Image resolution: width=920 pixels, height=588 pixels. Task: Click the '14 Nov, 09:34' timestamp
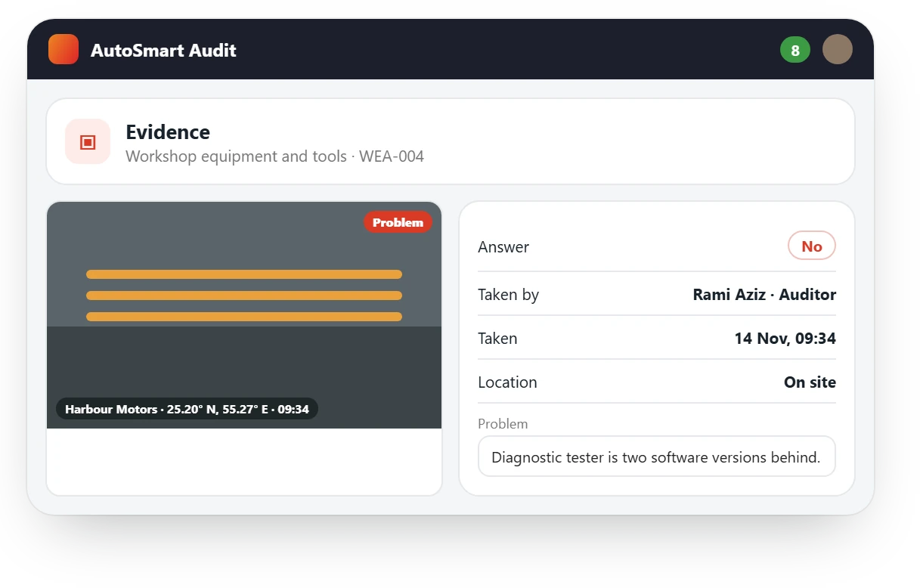(x=785, y=339)
